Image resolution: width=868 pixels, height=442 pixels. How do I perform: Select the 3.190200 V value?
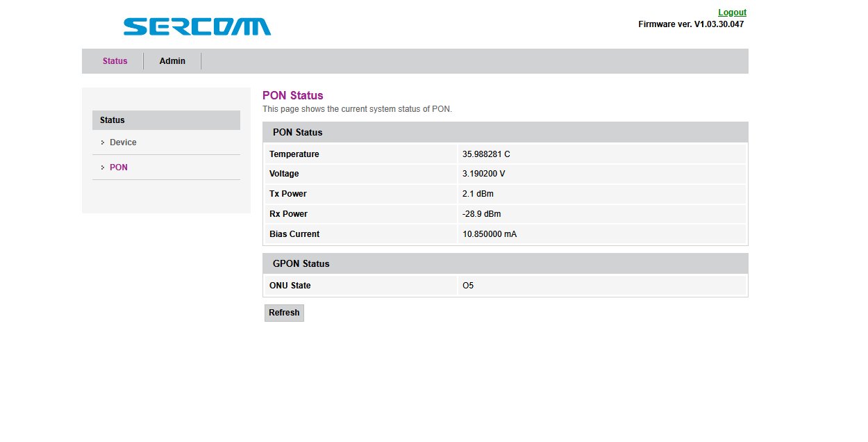(x=483, y=174)
